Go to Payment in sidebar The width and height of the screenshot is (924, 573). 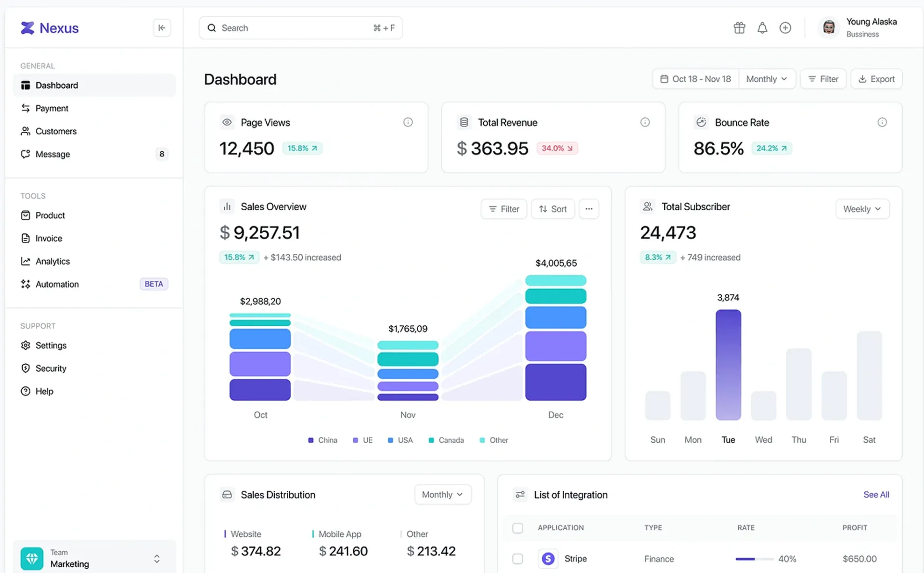pyautogui.click(x=51, y=108)
